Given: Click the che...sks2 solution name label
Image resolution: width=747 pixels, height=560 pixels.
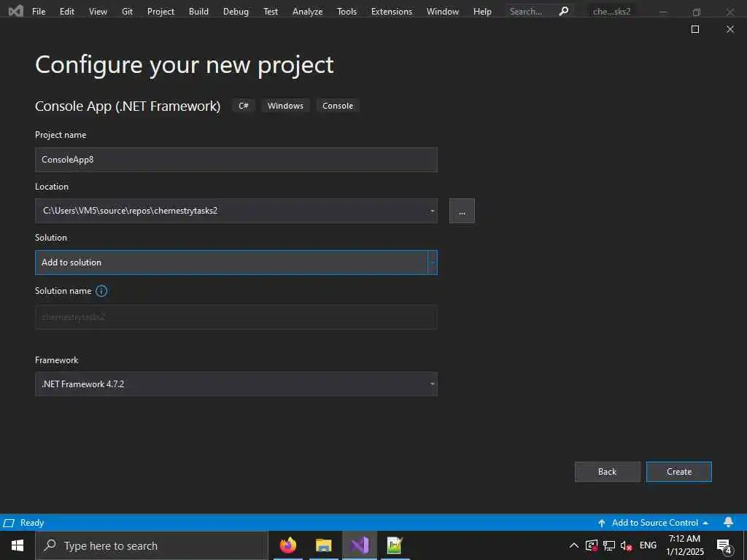Looking at the screenshot, I should (611, 12).
